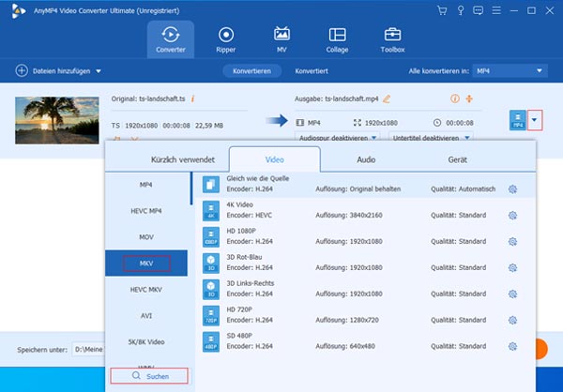Switch to the Ripper module
The height and width of the screenshot is (392, 563).
[226, 39]
